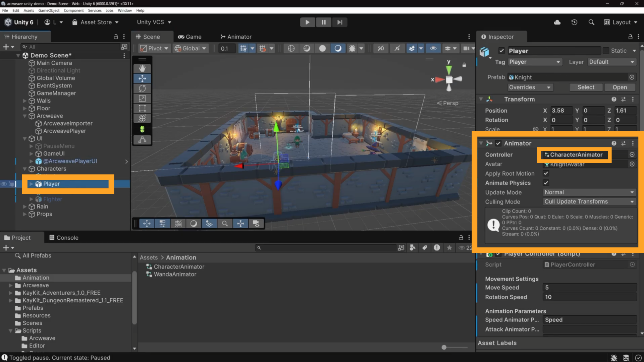The width and height of the screenshot is (644, 362).
Task: Toggle Player active checkbox in Inspector
Action: pyautogui.click(x=501, y=51)
